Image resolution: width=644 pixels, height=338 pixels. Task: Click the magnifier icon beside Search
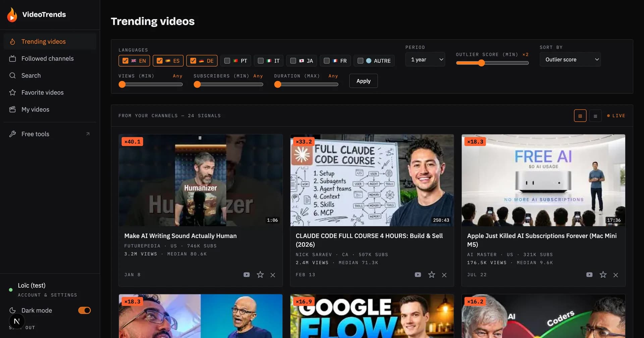click(12, 75)
